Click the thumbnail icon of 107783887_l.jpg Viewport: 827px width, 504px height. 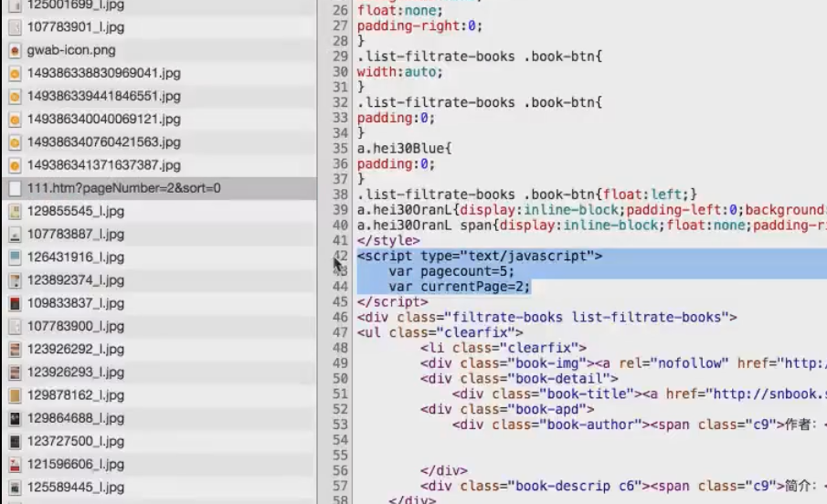16,235
